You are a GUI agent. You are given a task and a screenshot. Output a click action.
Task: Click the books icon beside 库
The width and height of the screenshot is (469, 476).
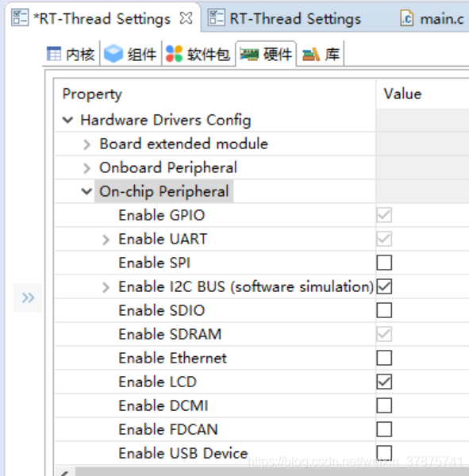click(x=311, y=55)
